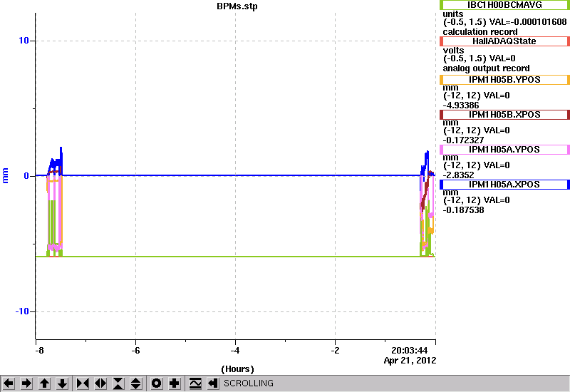Select the HallADAQState legend entry

(x=504, y=41)
